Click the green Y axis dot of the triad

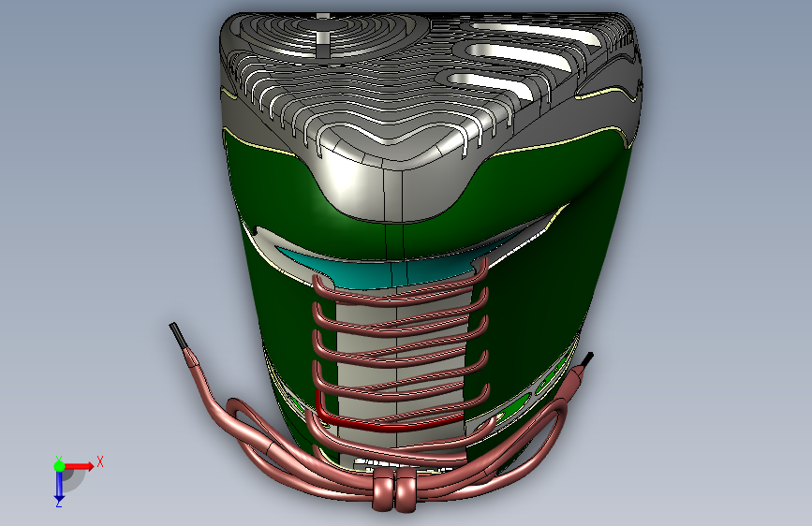59,466
